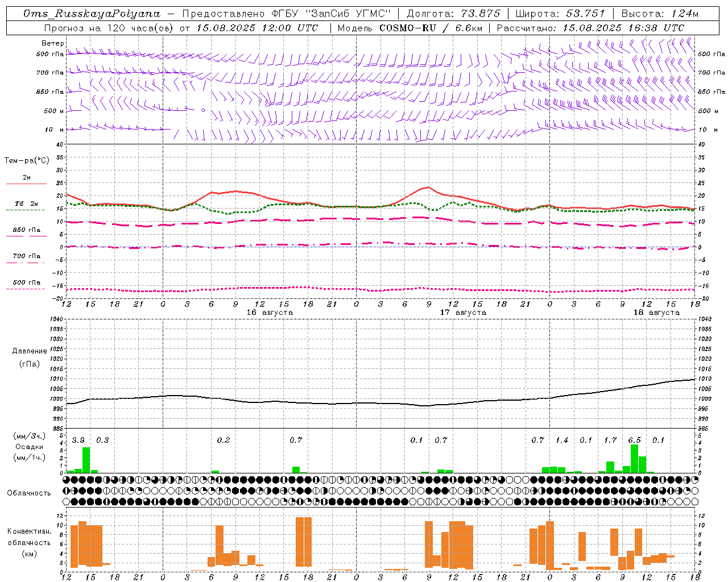This screenshot has width=728, height=582.
Task: Click precipitation total '1.4'
Action: tap(562, 440)
